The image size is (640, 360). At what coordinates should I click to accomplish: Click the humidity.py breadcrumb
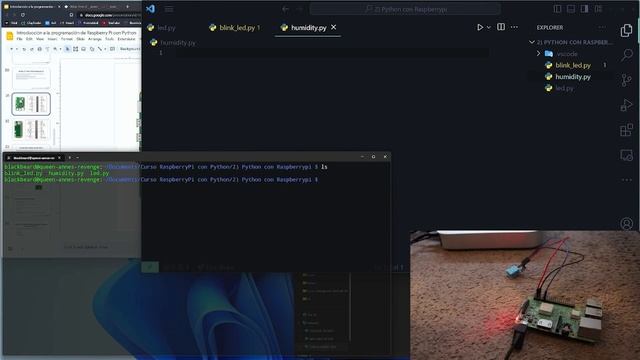[173, 42]
